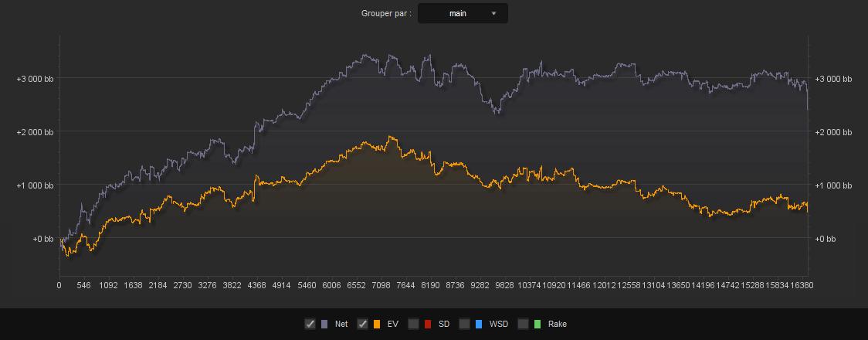Screen dimensions: 868x340
Task: Click the blue WSD color swatch
Action: tap(479, 324)
